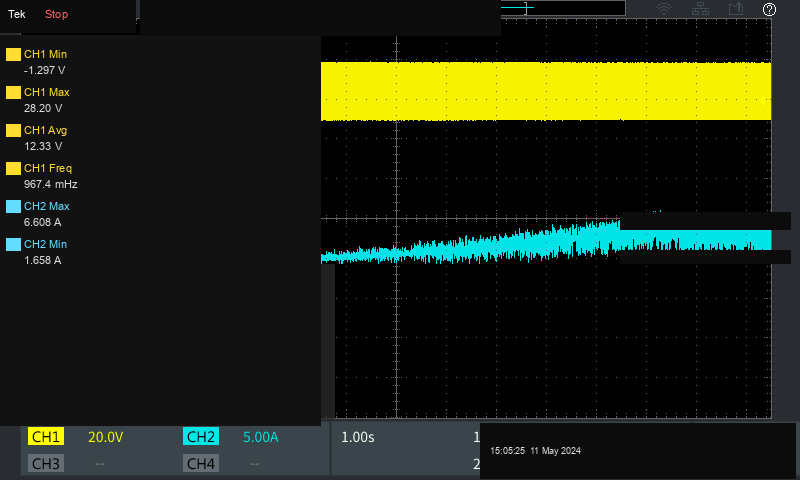Click the 15:05:25 11 May 2024 timestamp

[x=535, y=451]
